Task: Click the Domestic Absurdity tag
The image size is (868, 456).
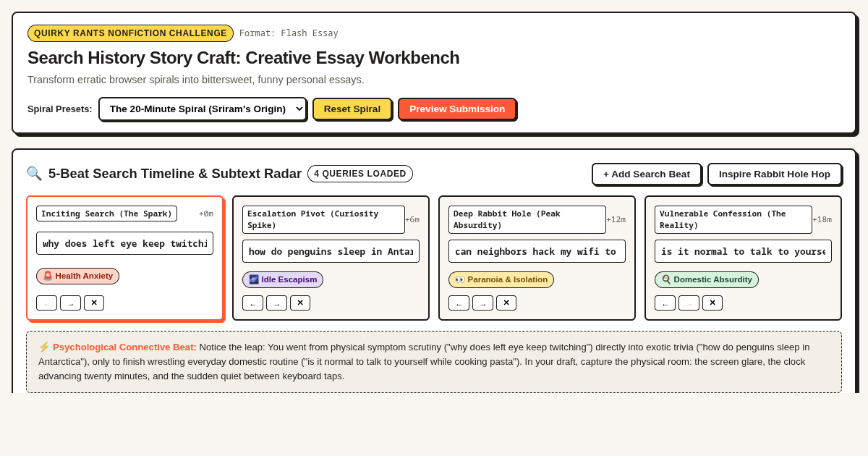Action: tap(707, 279)
